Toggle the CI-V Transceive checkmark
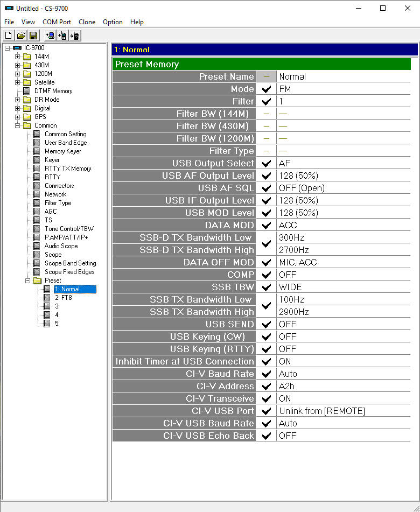420x512 pixels. tap(266, 398)
